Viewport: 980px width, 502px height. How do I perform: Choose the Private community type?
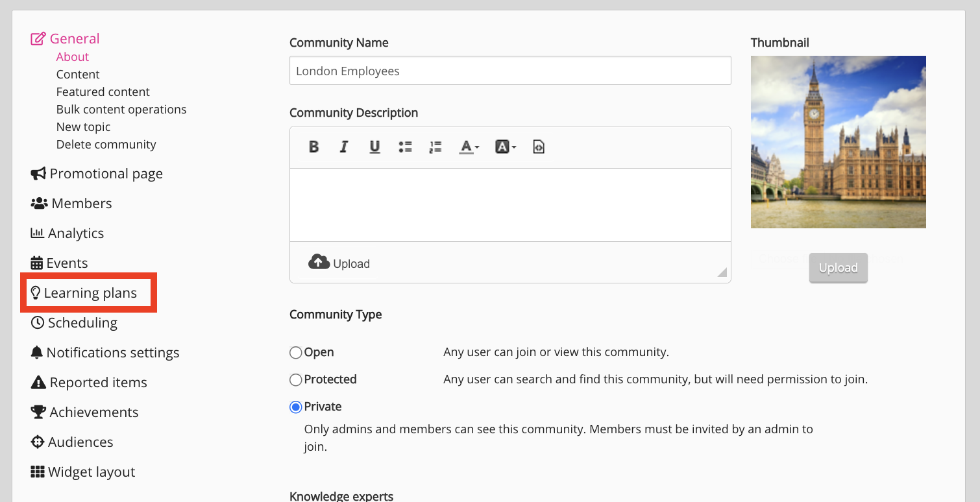click(296, 407)
